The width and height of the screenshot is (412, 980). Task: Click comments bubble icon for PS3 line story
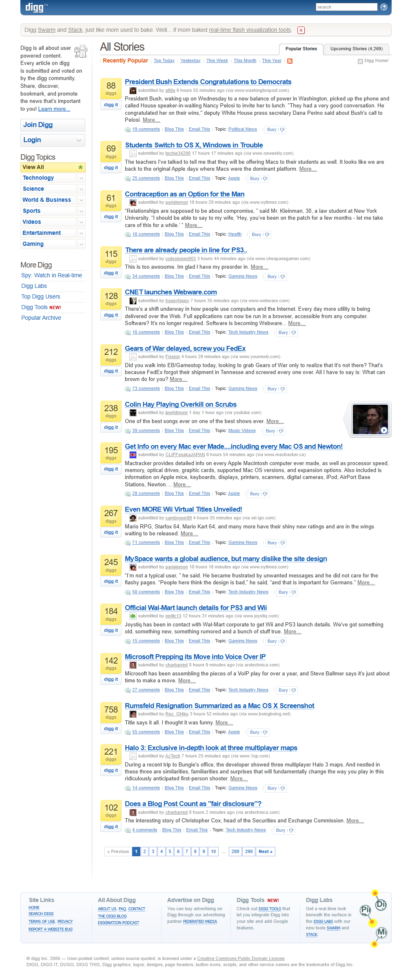click(128, 277)
